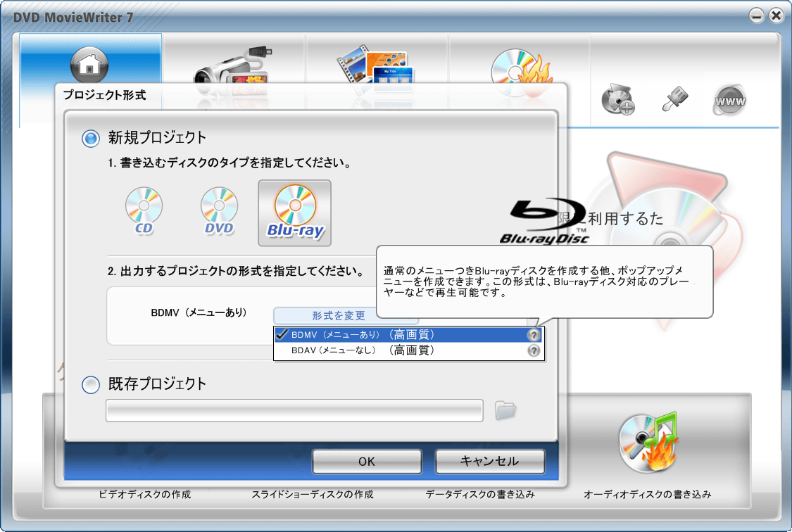Select BDAV（メニューなし）高画質 menu entry

(408, 350)
